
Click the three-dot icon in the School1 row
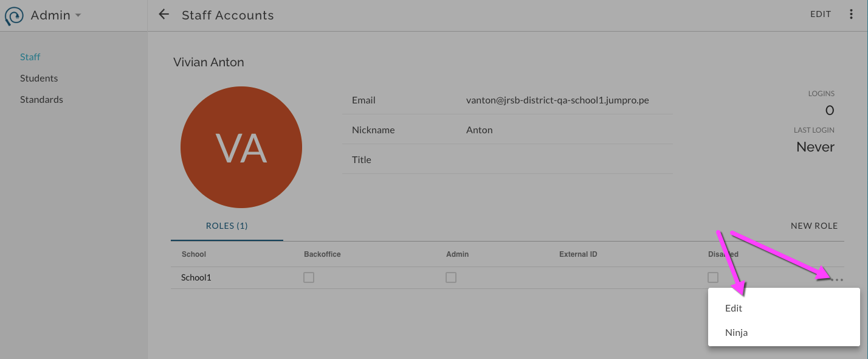coord(837,279)
